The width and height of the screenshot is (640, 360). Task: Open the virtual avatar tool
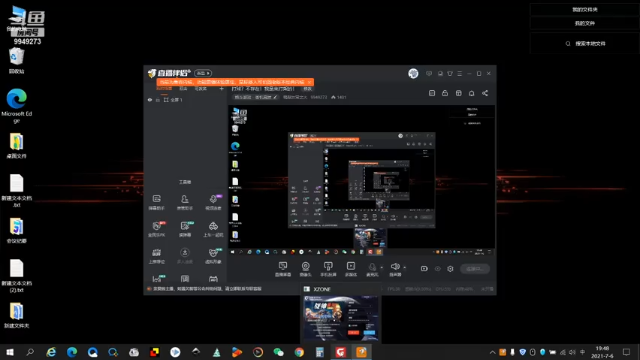(x=213, y=256)
